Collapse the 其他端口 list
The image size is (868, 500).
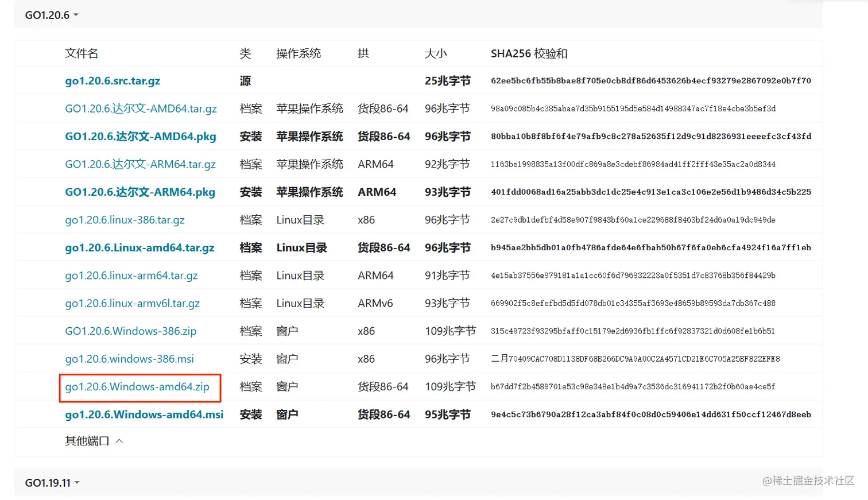[x=94, y=441]
